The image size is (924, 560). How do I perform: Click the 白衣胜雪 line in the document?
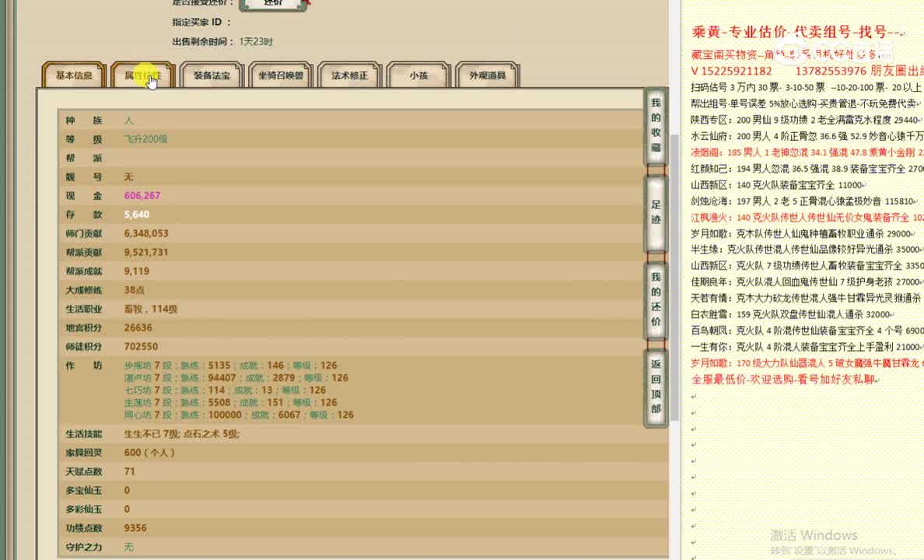(x=793, y=314)
